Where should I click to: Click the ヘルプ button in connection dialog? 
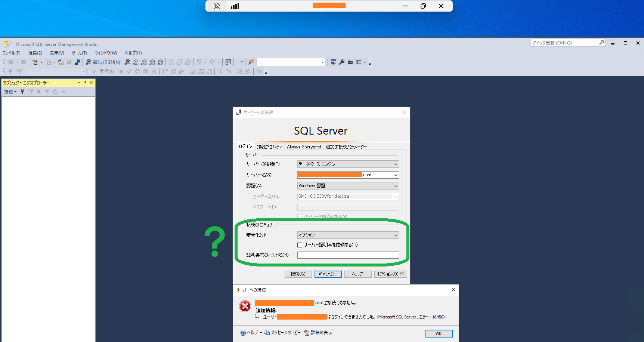coord(358,274)
